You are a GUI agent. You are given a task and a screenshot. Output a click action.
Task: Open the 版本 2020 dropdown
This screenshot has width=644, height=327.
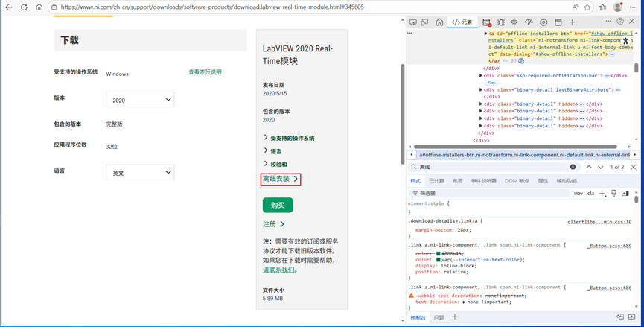pos(140,100)
